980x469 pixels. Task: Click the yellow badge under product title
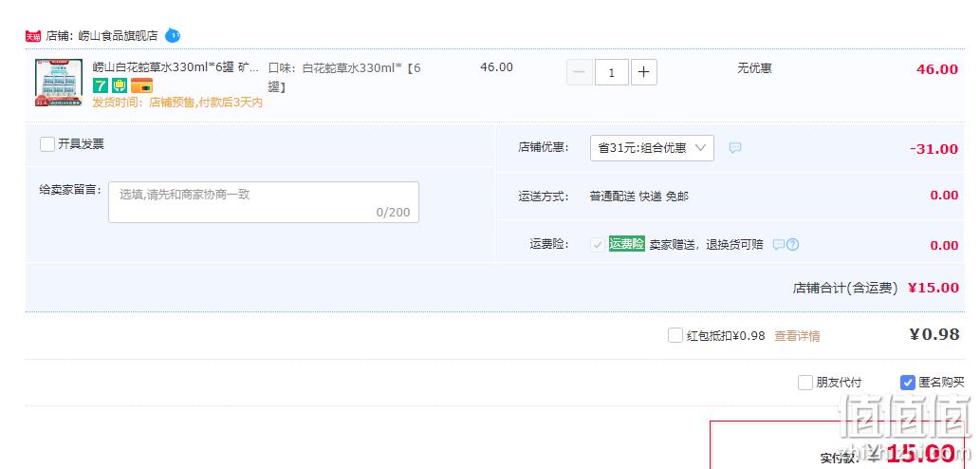click(120, 85)
